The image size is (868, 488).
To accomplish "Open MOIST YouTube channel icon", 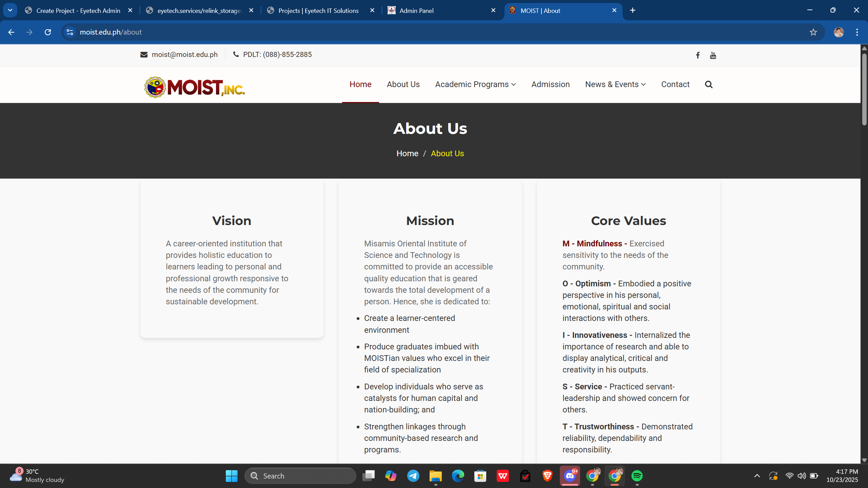I will pos(713,55).
